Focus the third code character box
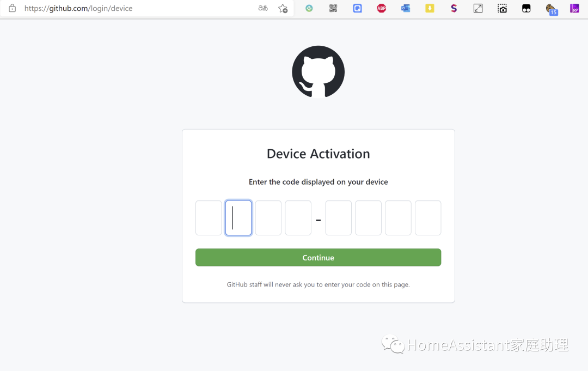 coord(268,218)
